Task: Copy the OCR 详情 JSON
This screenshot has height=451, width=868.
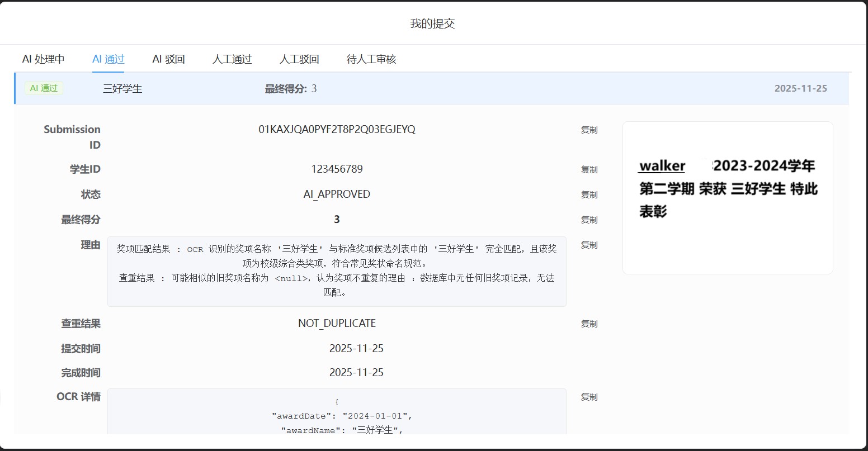Action: [589, 397]
